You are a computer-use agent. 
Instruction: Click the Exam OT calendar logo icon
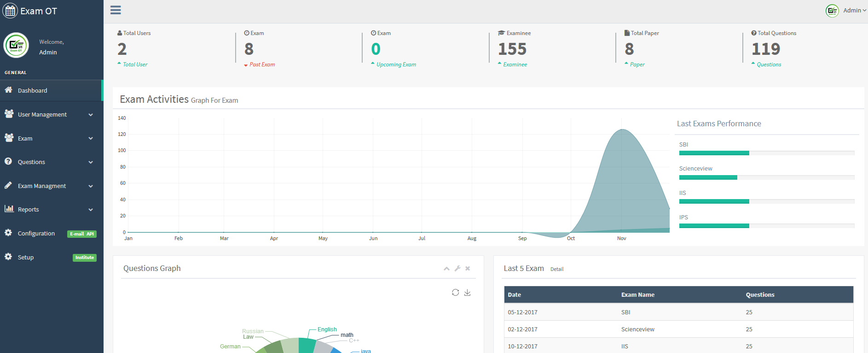point(10,11)
